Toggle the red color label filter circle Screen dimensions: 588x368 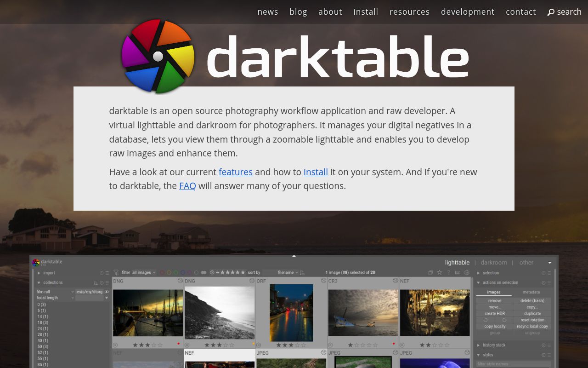click(x=162, y=272)
